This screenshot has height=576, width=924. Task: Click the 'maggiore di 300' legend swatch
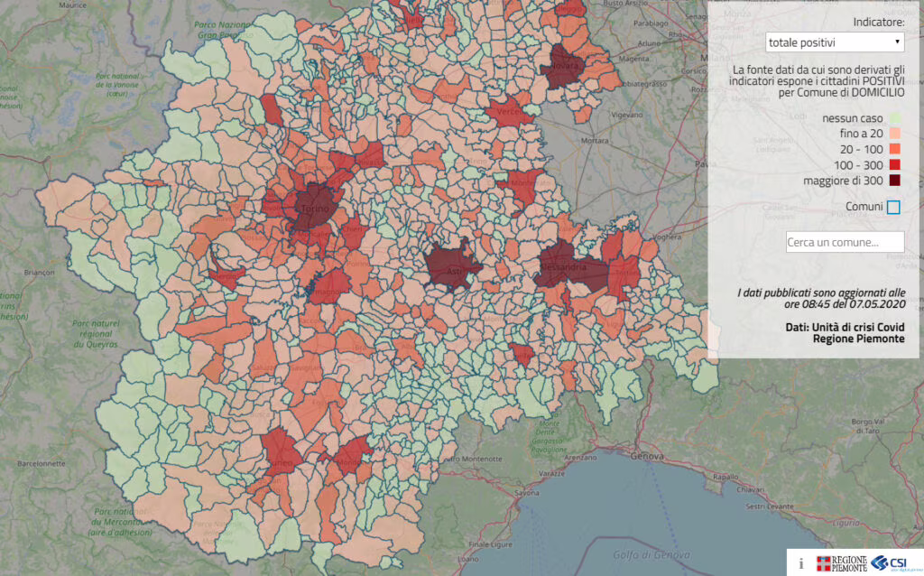click(x=894, y=181)
